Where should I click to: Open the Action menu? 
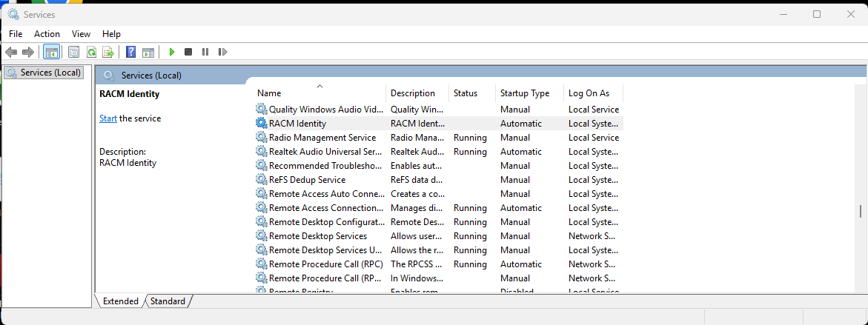point(47,34)
